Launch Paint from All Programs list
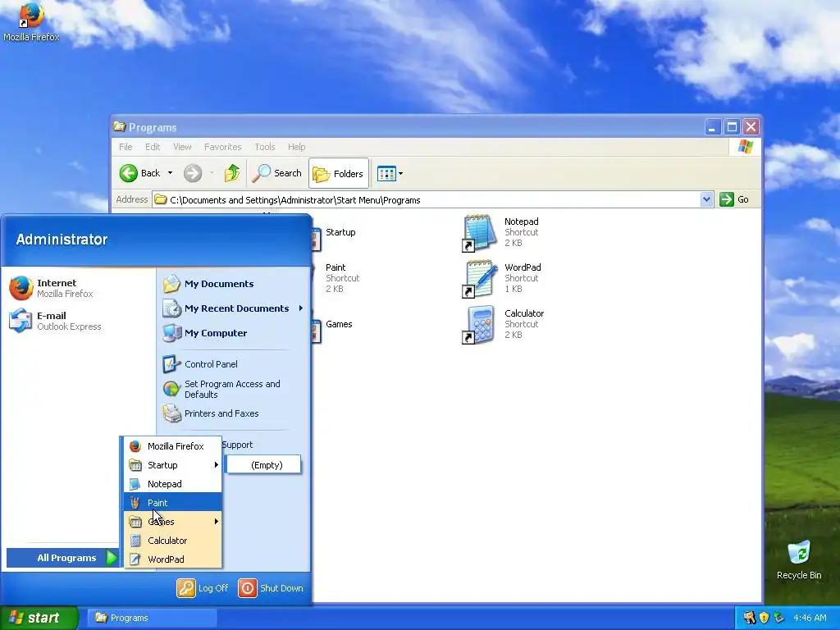Image resolution: width=840 pixels, height=630 pixels. pos(173,503)
